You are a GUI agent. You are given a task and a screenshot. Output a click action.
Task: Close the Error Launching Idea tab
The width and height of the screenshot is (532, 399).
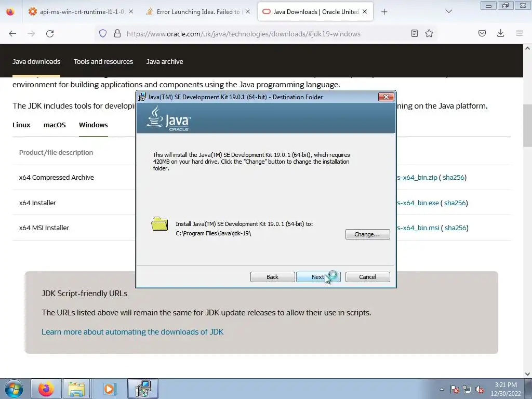pyautogui.click(x=248, y=11)
